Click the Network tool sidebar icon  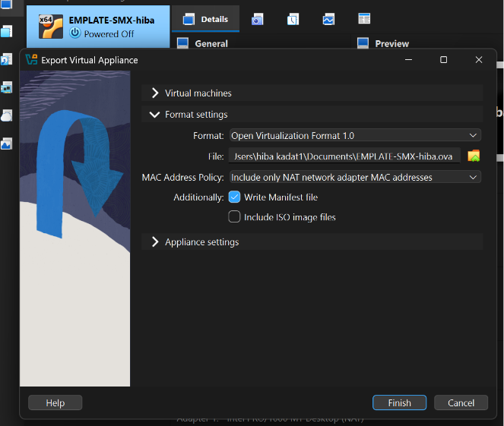[6, 87]
